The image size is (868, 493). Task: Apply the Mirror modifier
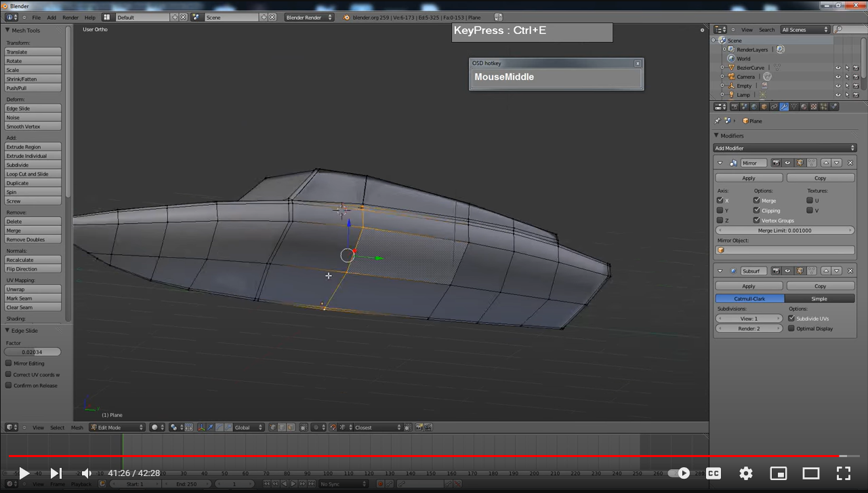coord(749,178)
